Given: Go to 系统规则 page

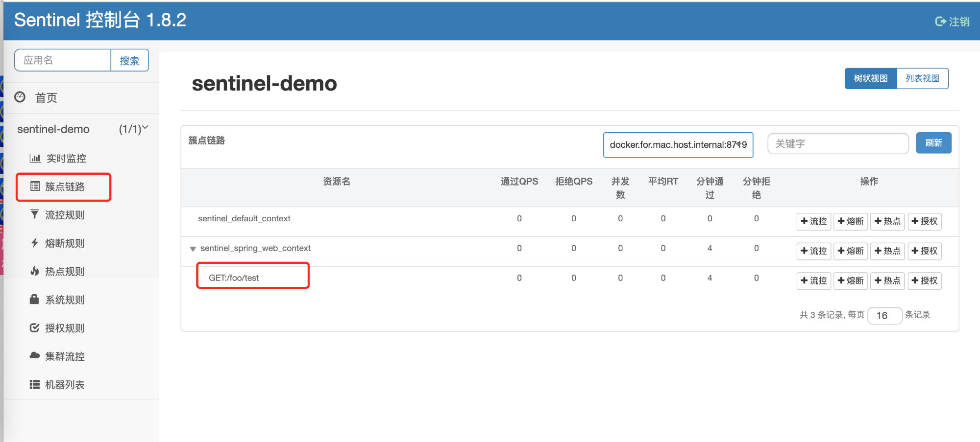Looking at the screenshot, I should (65, 300).
